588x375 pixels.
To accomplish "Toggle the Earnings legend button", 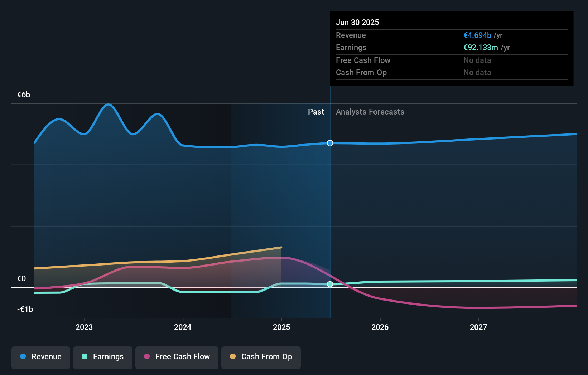I will click(103, 357).
